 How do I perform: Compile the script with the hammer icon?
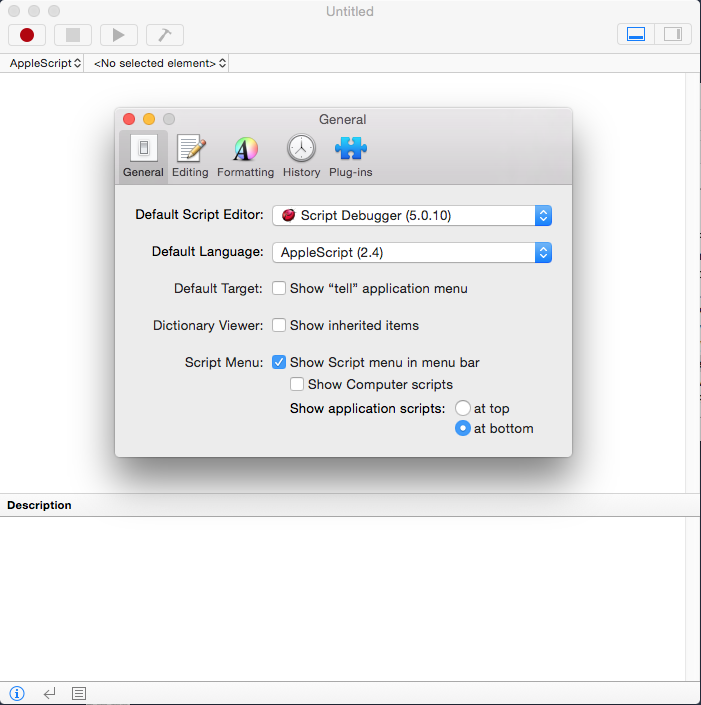pos(165,35)
